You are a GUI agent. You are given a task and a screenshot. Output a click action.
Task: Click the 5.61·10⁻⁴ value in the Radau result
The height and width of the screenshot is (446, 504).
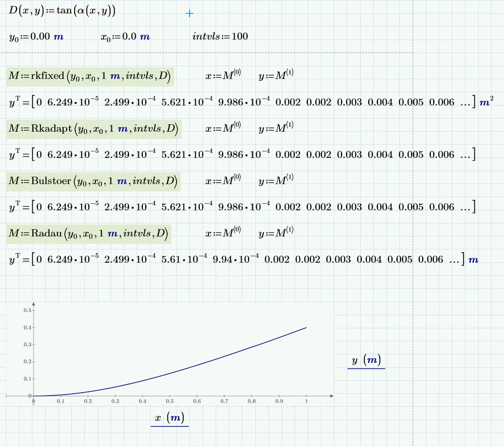[x=184, y=258]
